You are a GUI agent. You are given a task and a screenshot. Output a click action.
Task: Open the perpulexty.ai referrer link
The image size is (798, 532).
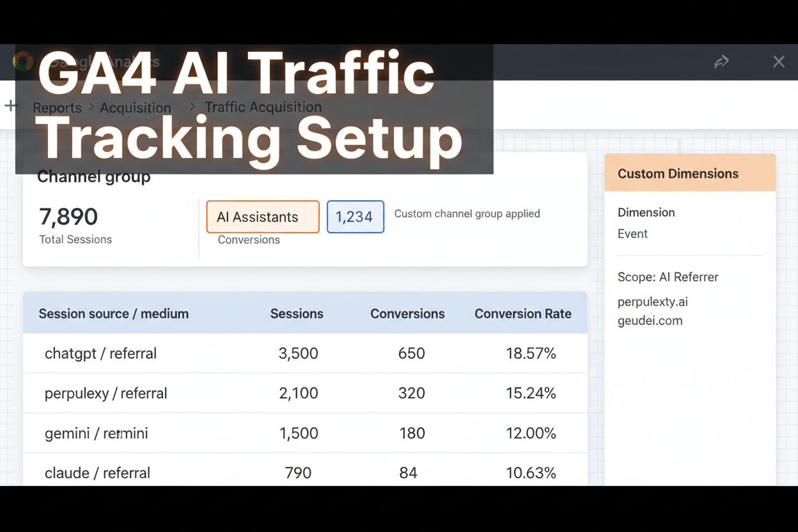coord(652,301)
